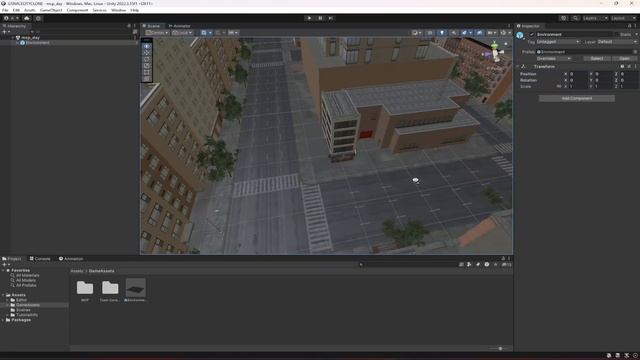The width and height of the screenshot is (640, 360).
Task: Click the Pause button in the toolbar
Action: pyautogui.click(x=320, y=18)
